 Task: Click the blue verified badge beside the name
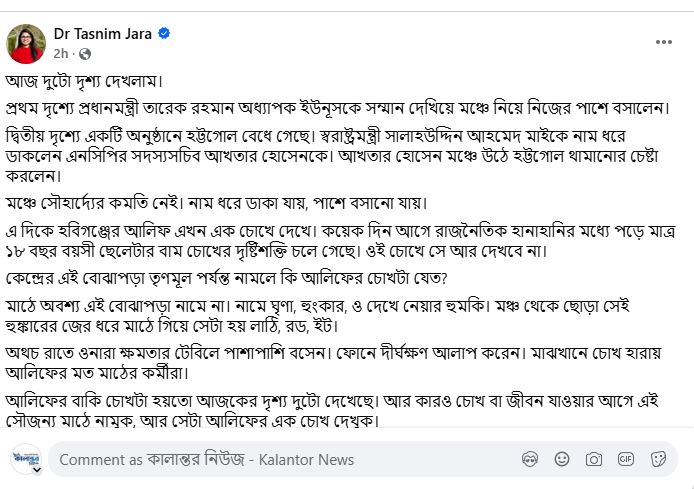164,33
